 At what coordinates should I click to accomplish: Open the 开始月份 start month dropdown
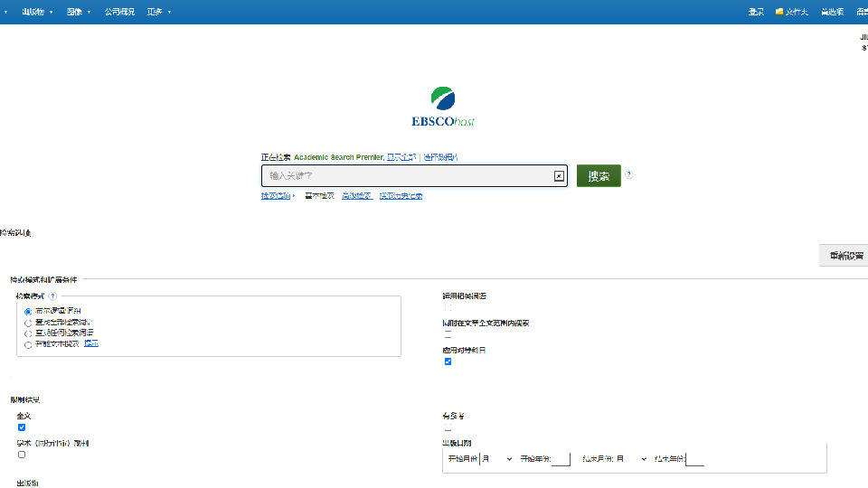coord(496,459)
